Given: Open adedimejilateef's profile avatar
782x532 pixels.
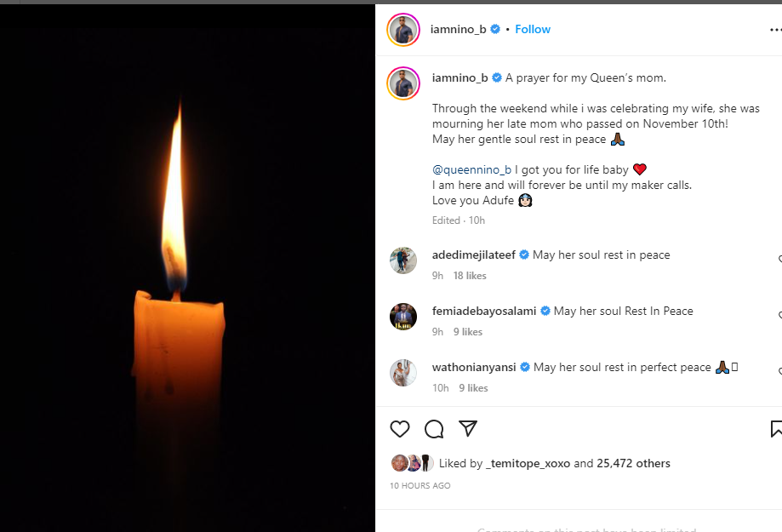Looking at the screenshot, I should (403, 260).
